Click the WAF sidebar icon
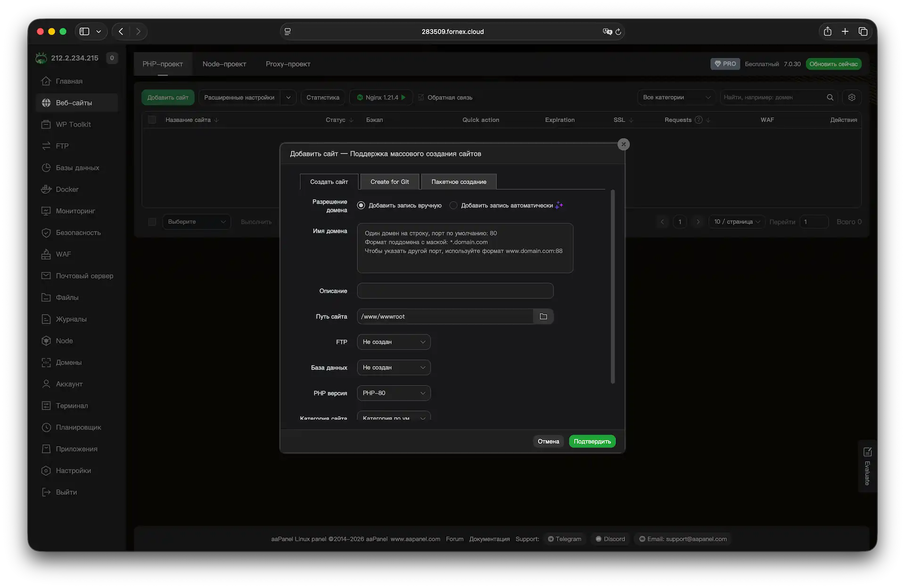905x588 pixels. (46, 254)
